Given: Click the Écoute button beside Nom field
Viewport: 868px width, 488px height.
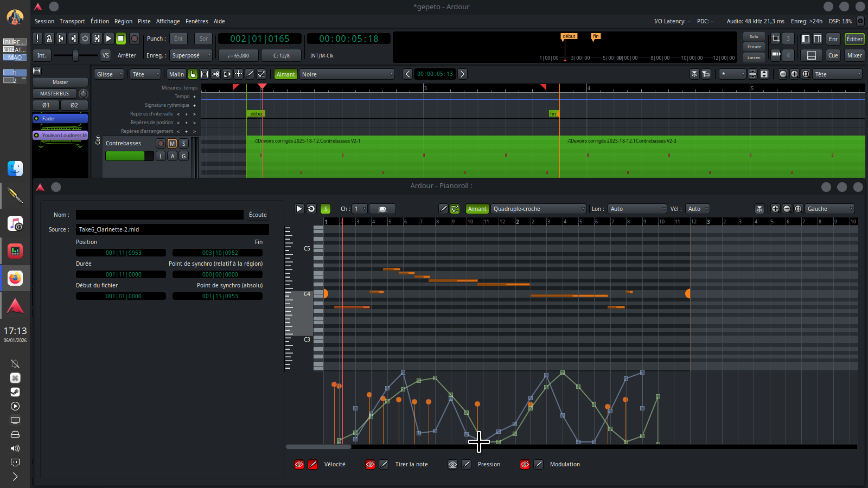Looking at the screenshot, I should [x=258, y=215].
